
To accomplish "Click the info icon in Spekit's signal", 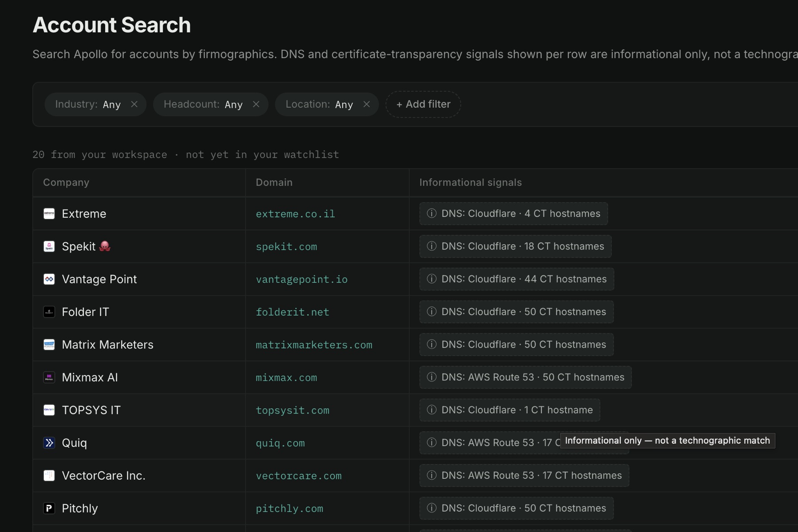I will pos(432,246).
